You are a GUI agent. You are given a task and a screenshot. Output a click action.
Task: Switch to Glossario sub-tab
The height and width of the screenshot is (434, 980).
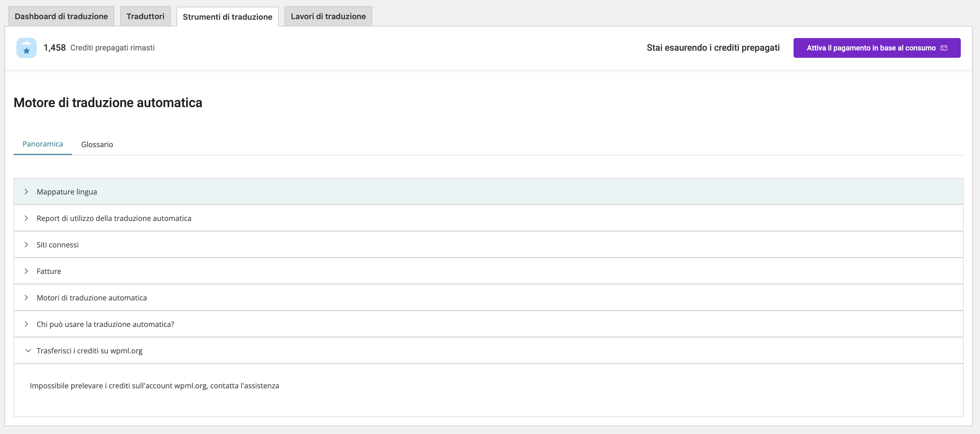[97, 144]
